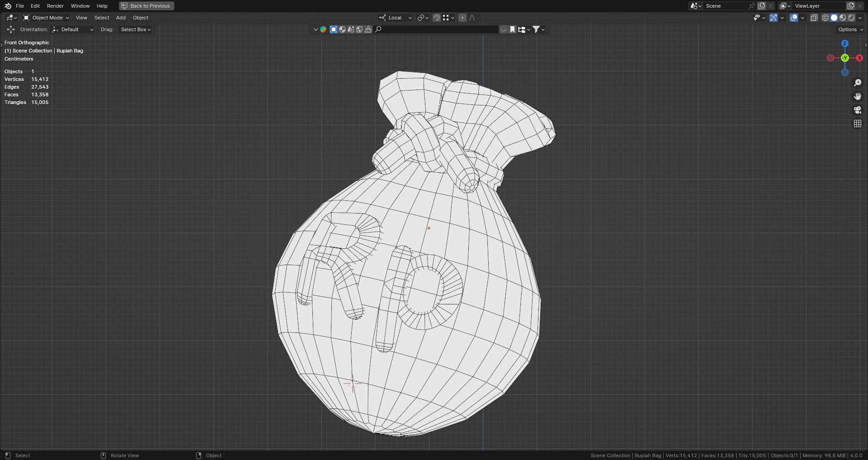
Task: Open the Help menu
Action: tap(102, 6)
